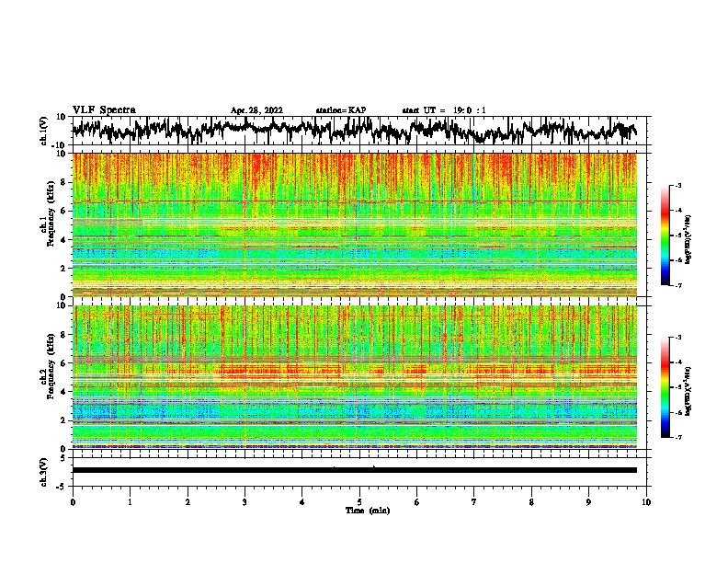Click time axis tick label "4"
Viewport: 728px width, 563px height.
tap(302, 502)
